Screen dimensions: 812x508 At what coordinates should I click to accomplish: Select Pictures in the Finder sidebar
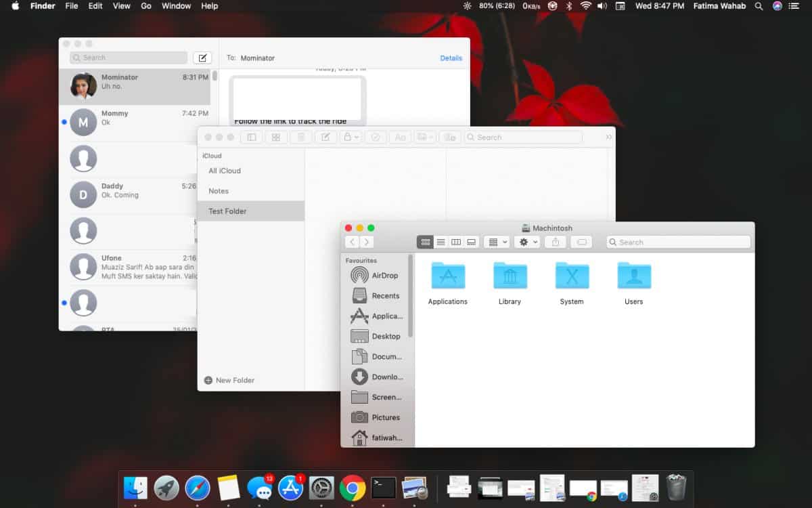(377, 418)
